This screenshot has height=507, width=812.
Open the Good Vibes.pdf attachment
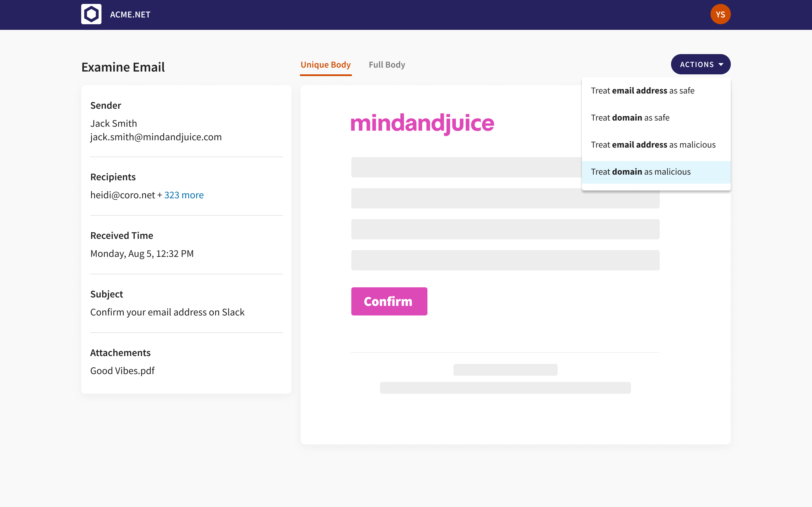tap(122, 371)
